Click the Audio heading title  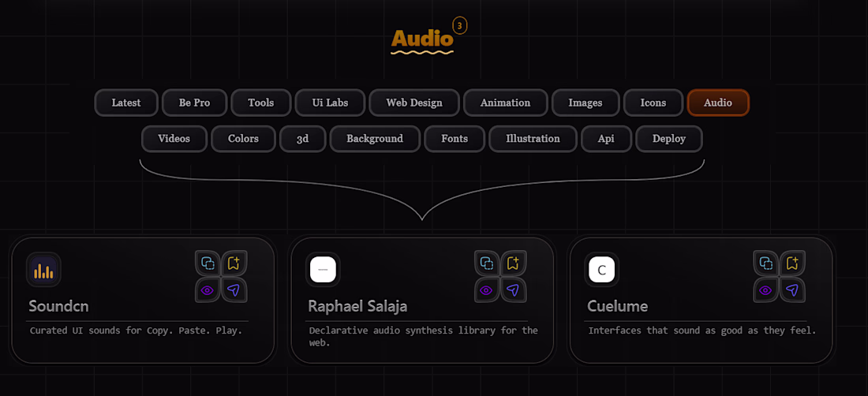click(422, 39)
